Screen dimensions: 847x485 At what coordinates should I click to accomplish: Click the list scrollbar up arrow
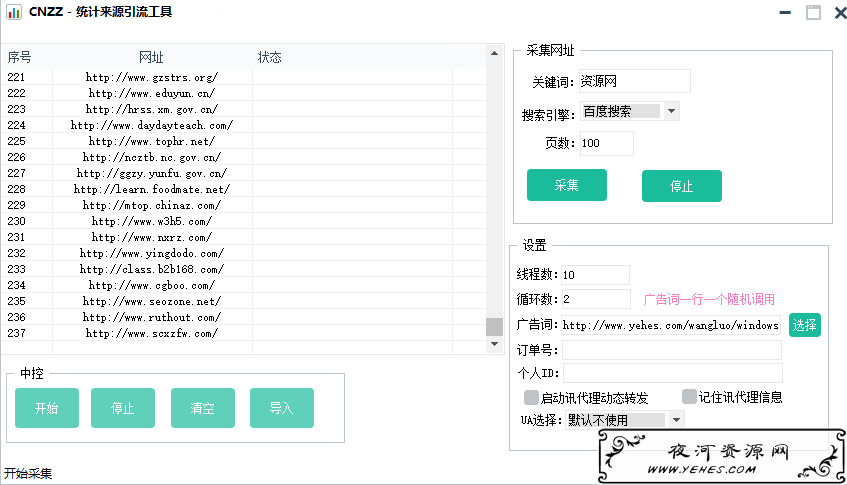(x=494, y=53)
